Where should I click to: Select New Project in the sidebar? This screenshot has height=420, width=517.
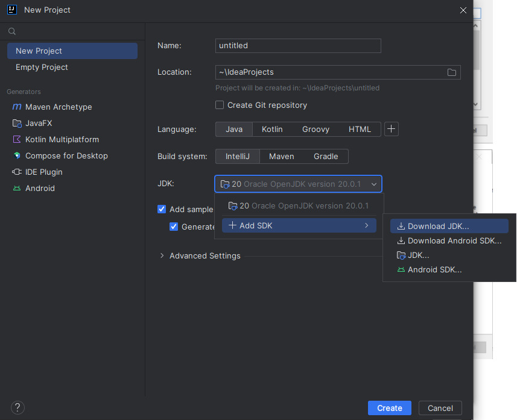pyautogui.click(x=72, y=51)
